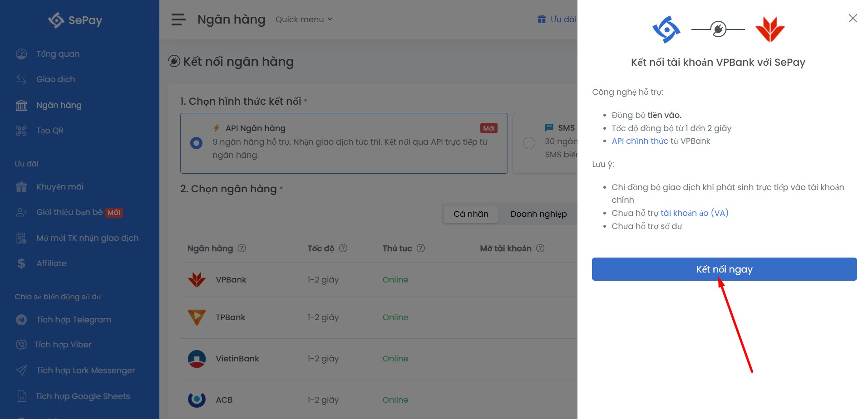
Task: Click the Kết nối ngân hàng heading icon
Action: pos(174,61)
